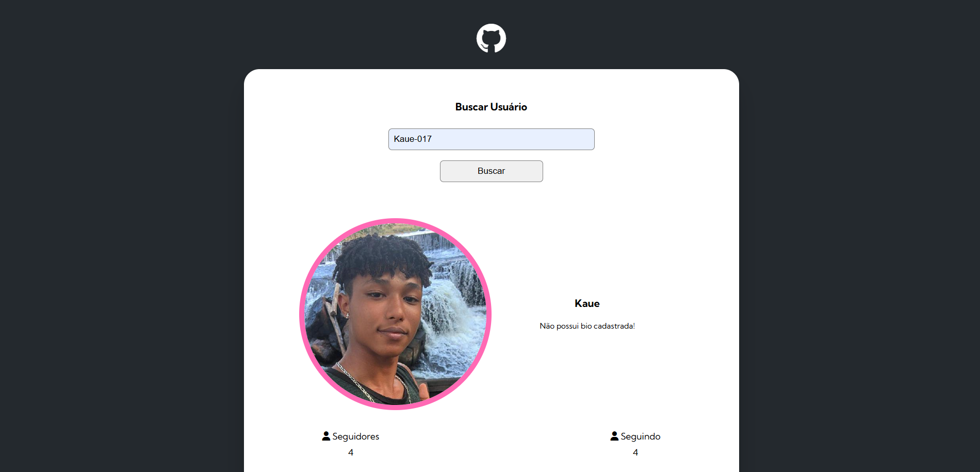
Task: Click the Seguidores person icon
Action: point(326,436)
